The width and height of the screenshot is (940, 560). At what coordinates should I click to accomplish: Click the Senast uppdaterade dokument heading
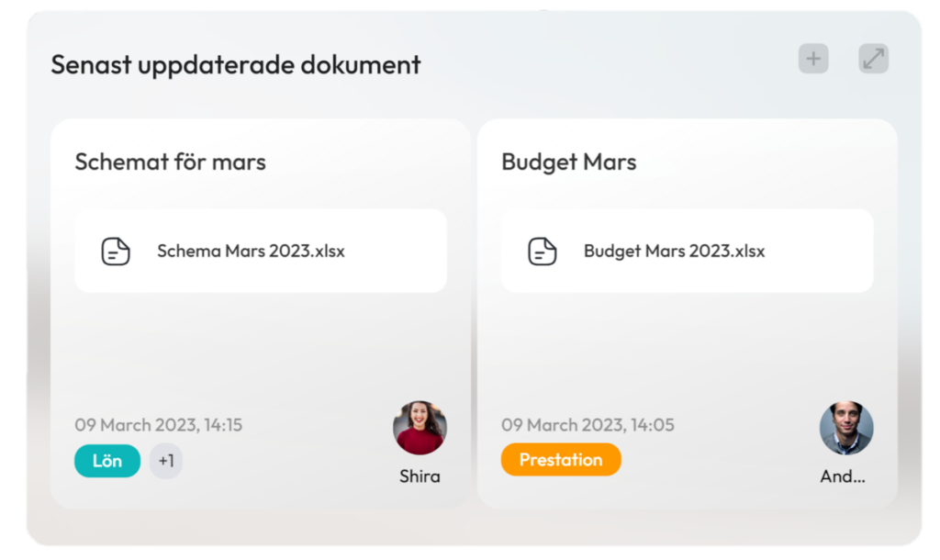tap(236, 65)
